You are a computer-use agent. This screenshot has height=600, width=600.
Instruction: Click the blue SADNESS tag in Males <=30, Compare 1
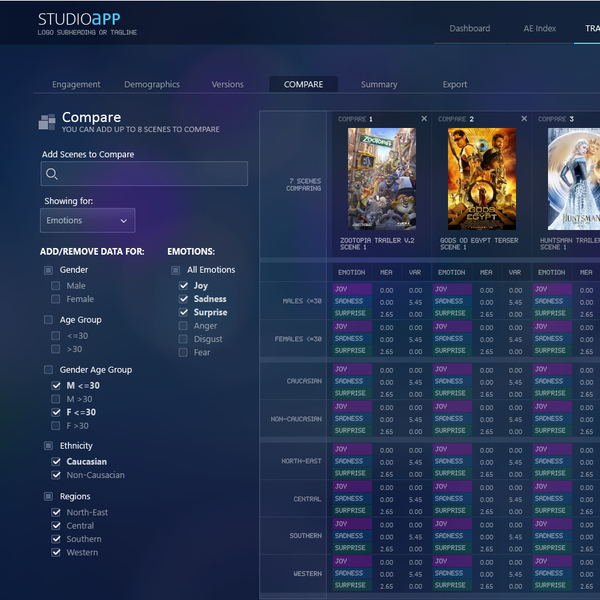(x=352, y=301)
